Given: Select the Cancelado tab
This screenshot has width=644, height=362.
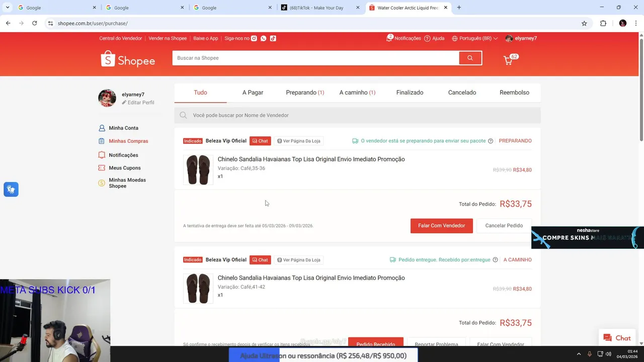Looking at the screenshot, I should coord(462,93).
